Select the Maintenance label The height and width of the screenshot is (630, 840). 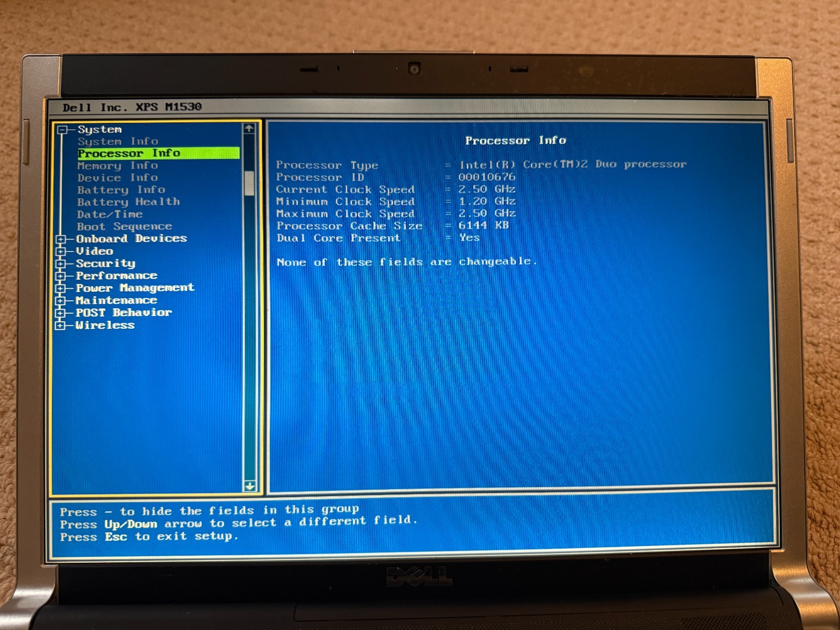click(x=117, y=300)
